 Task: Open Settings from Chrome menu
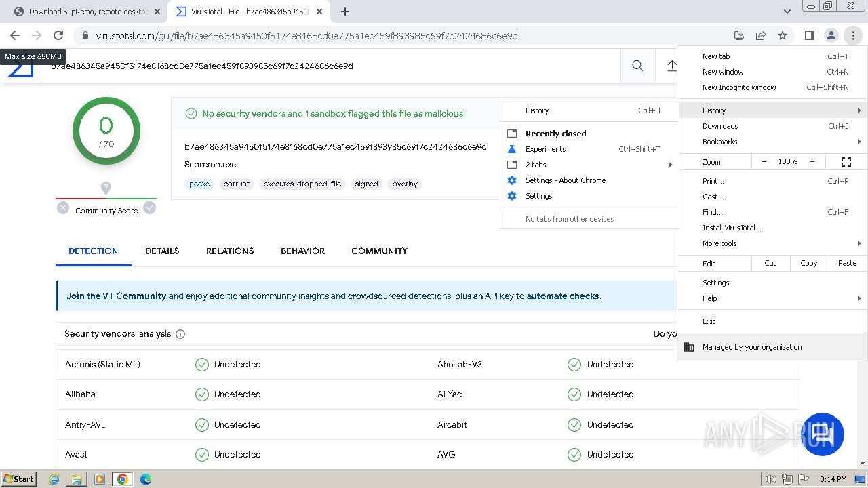772,283
